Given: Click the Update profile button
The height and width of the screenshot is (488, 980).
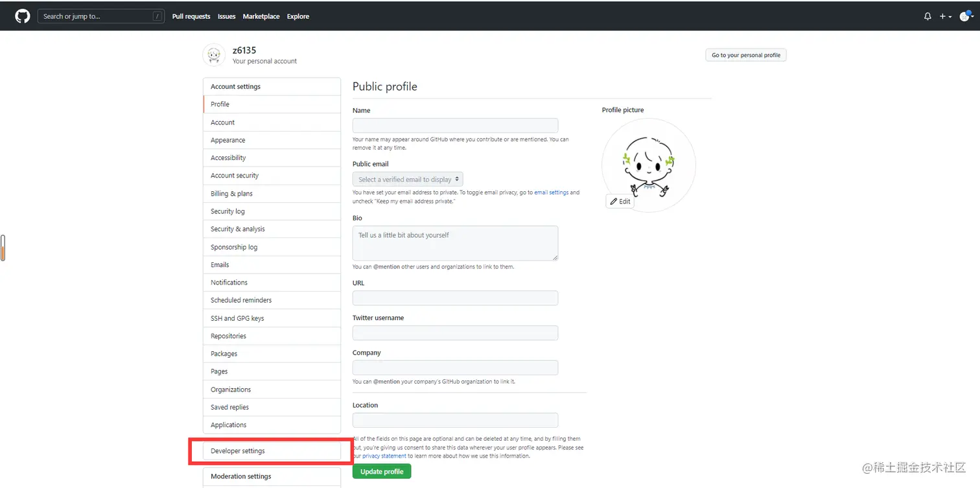Looking at the screenshot, I should [x=382, y=472].
